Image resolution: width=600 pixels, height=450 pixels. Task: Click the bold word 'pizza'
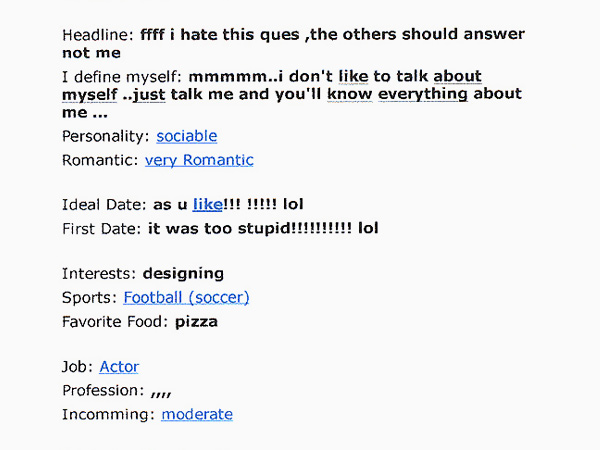point(196,322)
